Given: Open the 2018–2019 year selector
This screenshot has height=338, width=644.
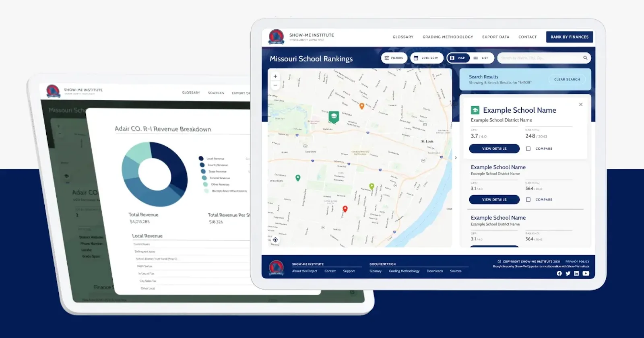Looking at the screenshot, I should tap(426, 58).
